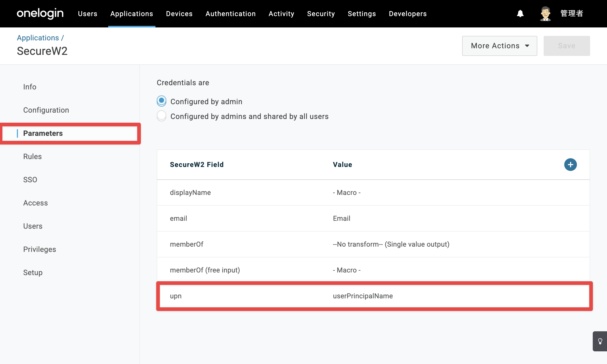The height and width of the screenshot is (364, 607).
Task: Open the upn parameter row
Action: 373,296
